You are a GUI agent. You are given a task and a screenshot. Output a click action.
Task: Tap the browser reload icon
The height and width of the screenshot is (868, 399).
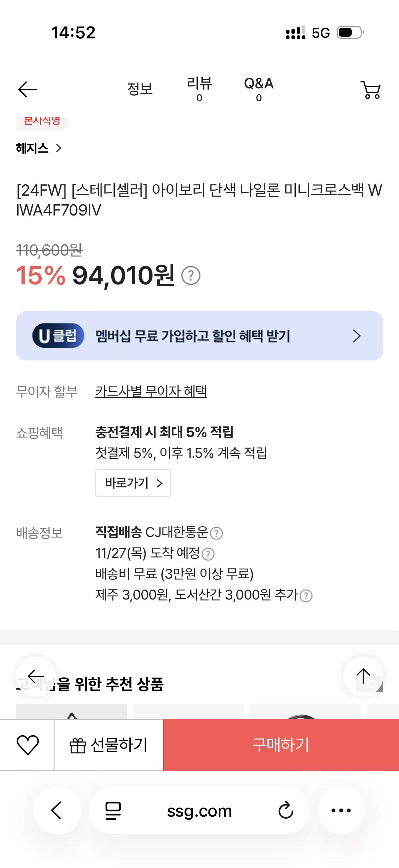pyautogui.click(x=286, y=810)
